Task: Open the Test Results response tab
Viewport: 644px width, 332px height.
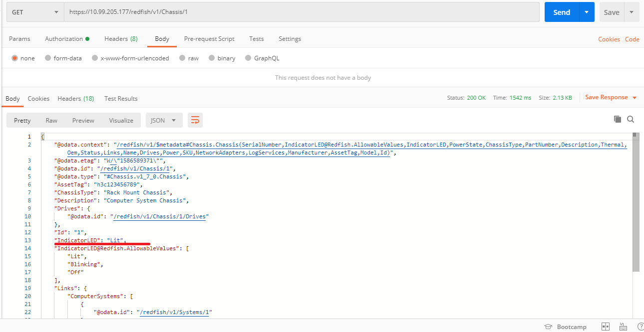Action: tap(121, 99)
